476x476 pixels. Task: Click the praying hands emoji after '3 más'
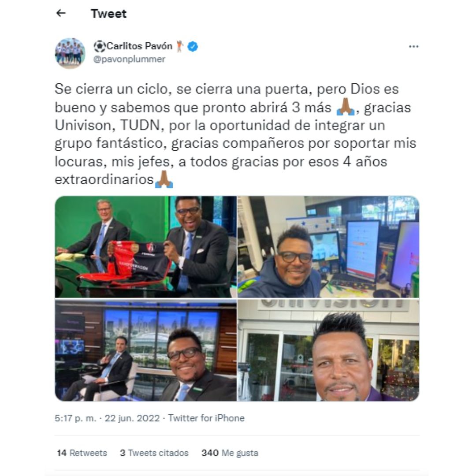tap(346, 107)
